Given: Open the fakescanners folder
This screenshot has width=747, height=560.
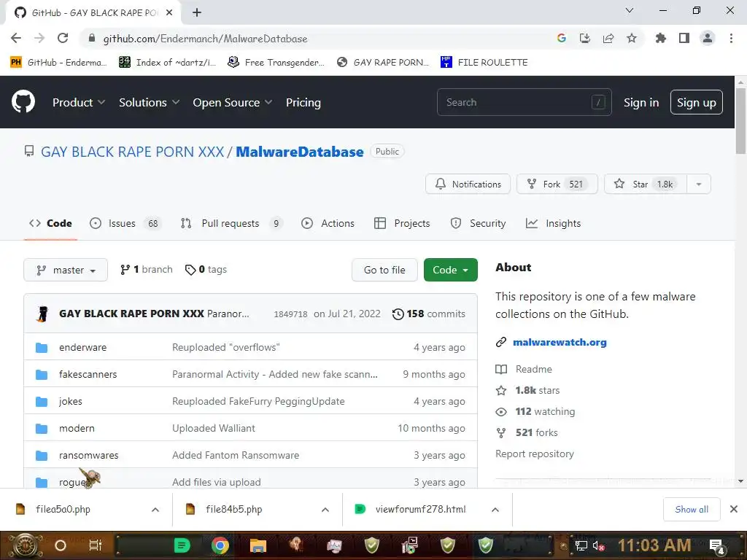Looking at the screenshot, I should click(x=88, y=374).
